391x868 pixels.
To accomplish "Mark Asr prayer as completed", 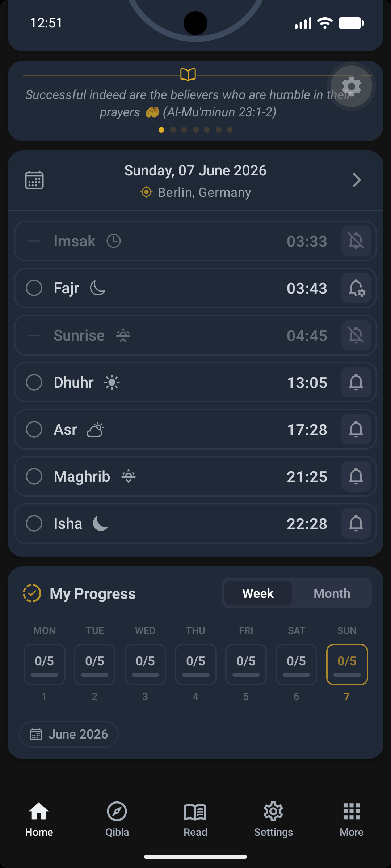I will (34, 429).
